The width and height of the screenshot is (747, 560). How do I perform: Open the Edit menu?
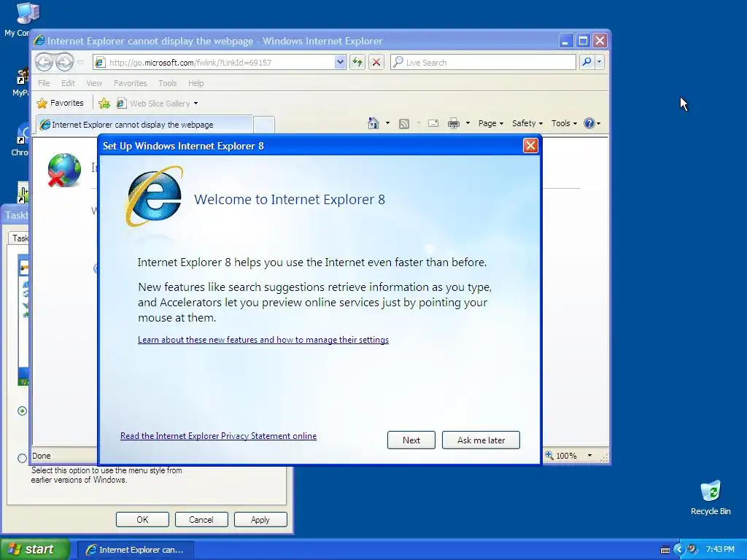(x=68, y=83)
